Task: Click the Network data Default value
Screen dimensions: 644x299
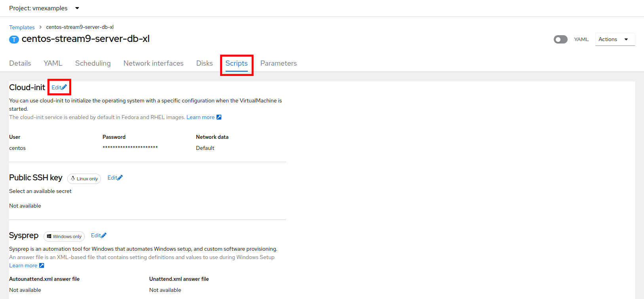Action: point(205,148)
